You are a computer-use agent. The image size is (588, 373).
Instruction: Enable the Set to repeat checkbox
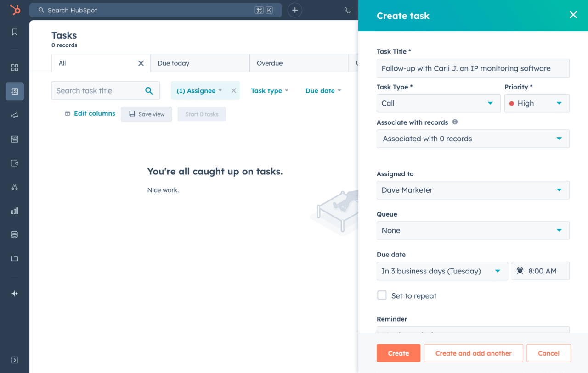point(382,295)
